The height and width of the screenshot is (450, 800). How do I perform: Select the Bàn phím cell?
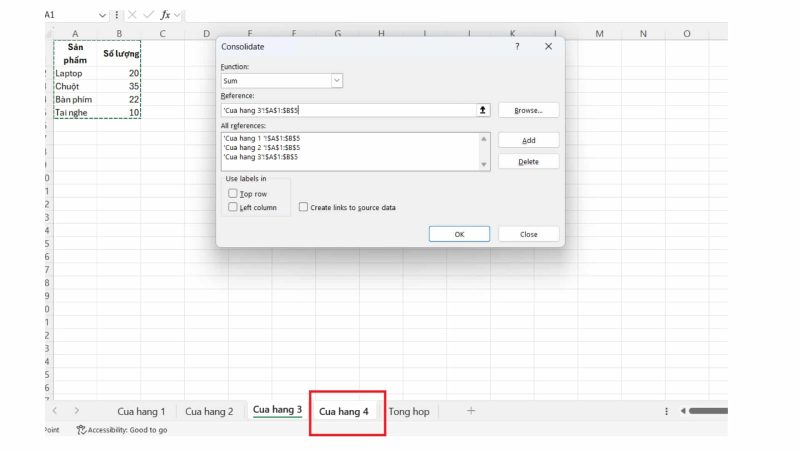(75, 99)
